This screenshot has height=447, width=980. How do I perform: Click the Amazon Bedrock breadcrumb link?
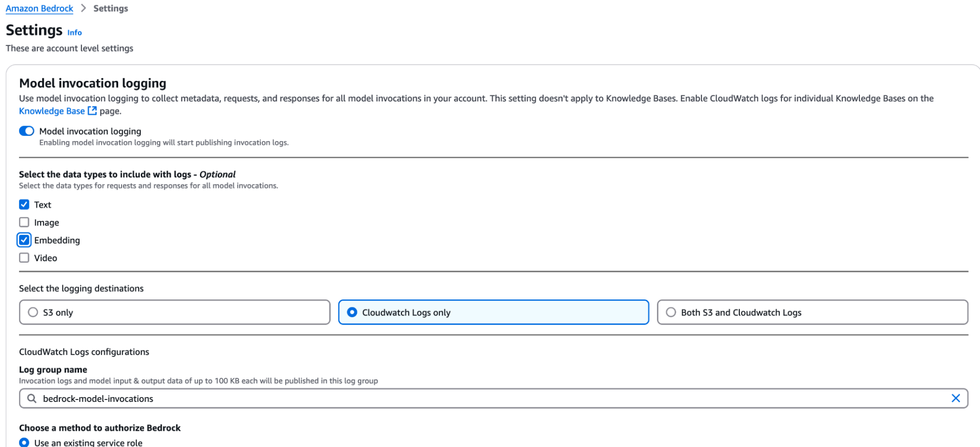(39, 8)
